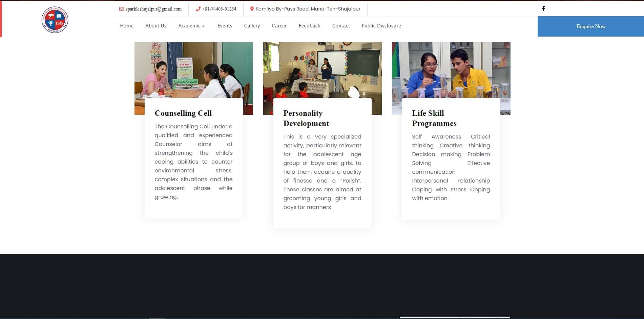644x319 pixels.
Task: Open the Gallery menu item
Action: pos(252,26)
